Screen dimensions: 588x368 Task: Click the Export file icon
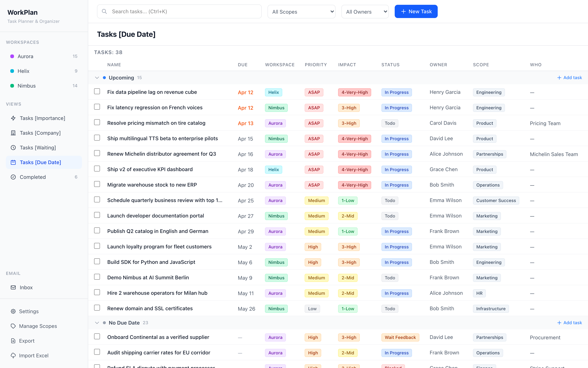coord(13,341)
